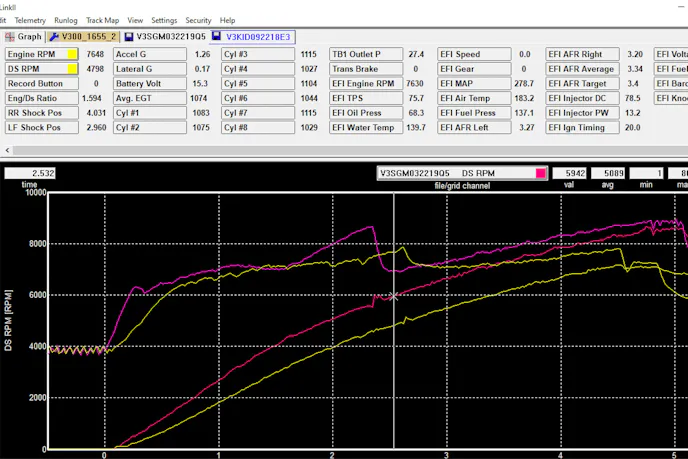The image size is (688, 459).
Task: Click the Graph tab icon
Action: [x=10, y=36]
